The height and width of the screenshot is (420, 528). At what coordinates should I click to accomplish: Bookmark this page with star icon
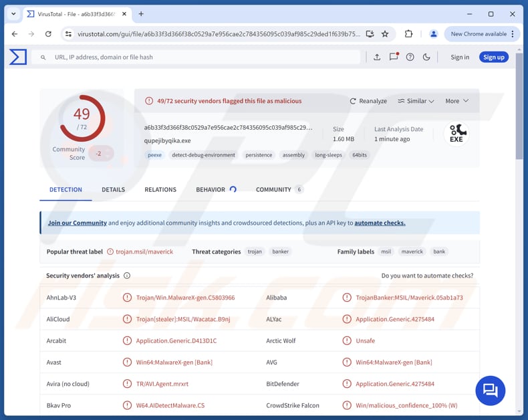click(385, 34)
